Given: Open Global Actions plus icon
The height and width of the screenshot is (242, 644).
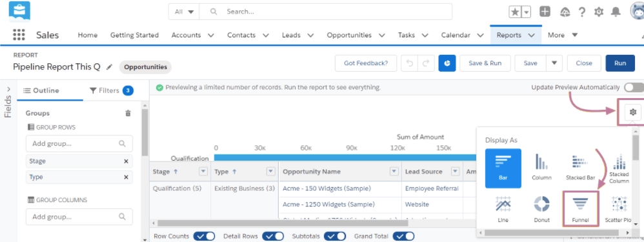Looking at the screenshot, I should point(545,12).
